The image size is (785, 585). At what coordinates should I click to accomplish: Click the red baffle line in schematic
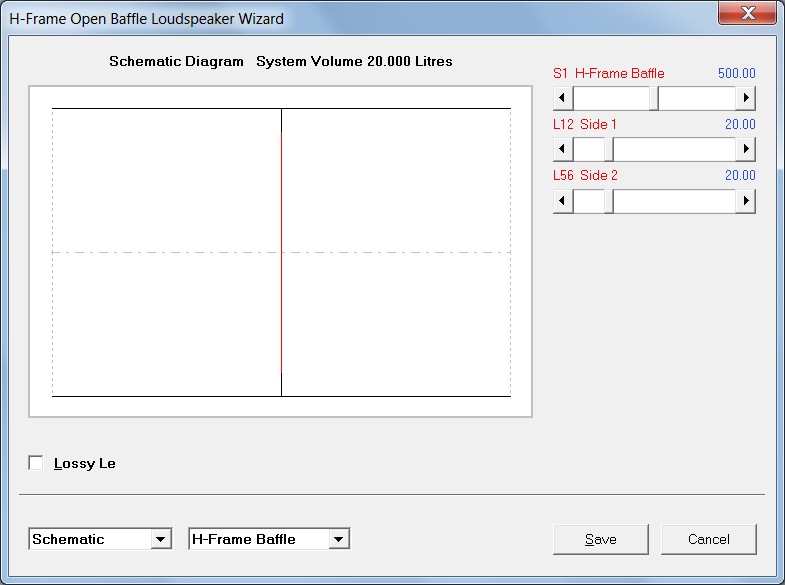[281, 252]
